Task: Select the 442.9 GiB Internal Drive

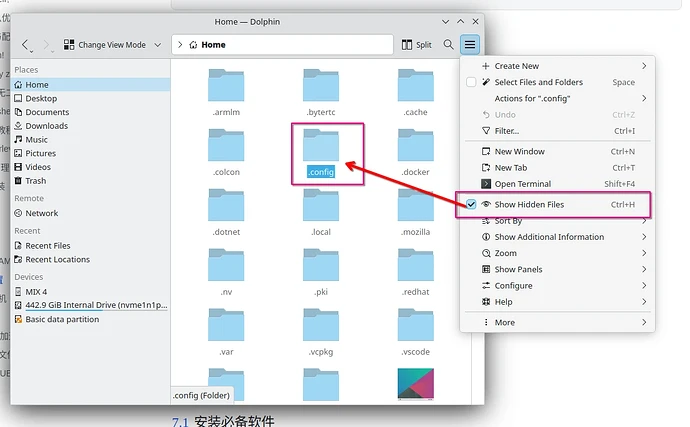Action: [x=97, y=304]
